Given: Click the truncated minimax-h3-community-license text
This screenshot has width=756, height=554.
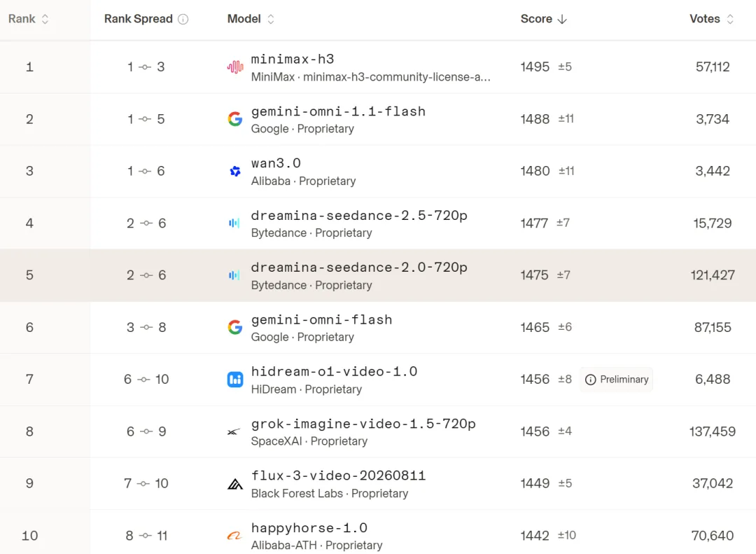Looking at the screenshot, I should click(397, 77).
